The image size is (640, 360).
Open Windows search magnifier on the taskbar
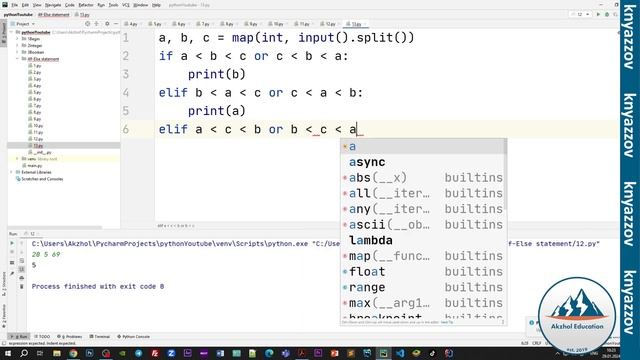click(x=24, y=353)
